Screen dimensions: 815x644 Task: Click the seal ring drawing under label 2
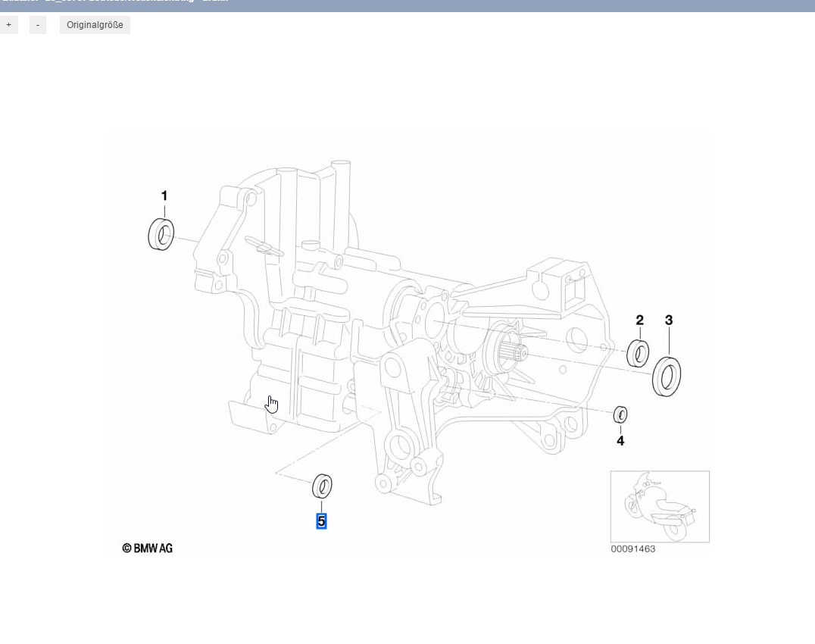639,353
